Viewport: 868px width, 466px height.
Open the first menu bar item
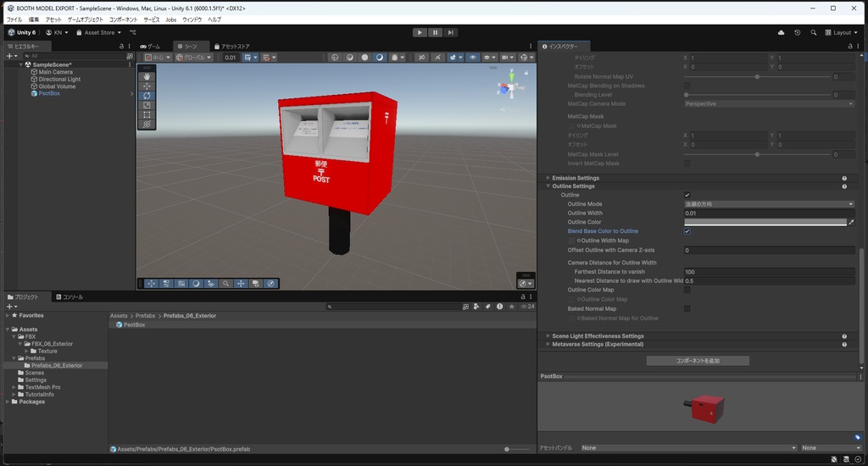click(x=14, y=19)
